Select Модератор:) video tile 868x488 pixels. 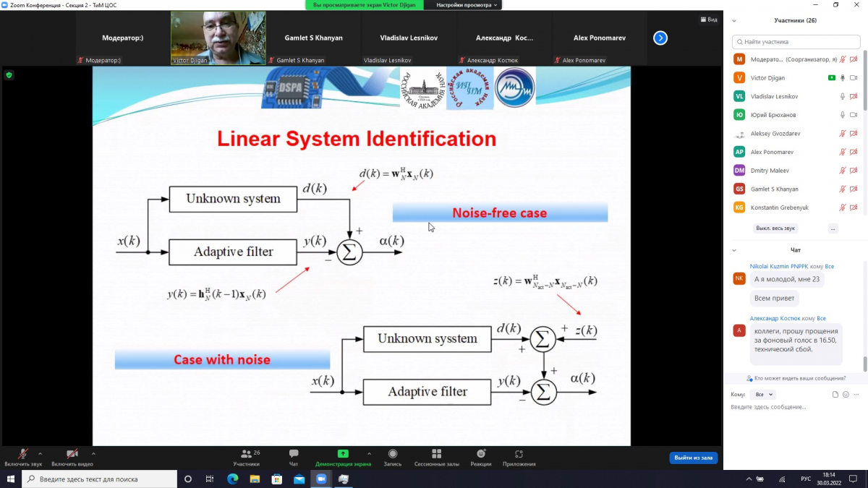(122, 38)
